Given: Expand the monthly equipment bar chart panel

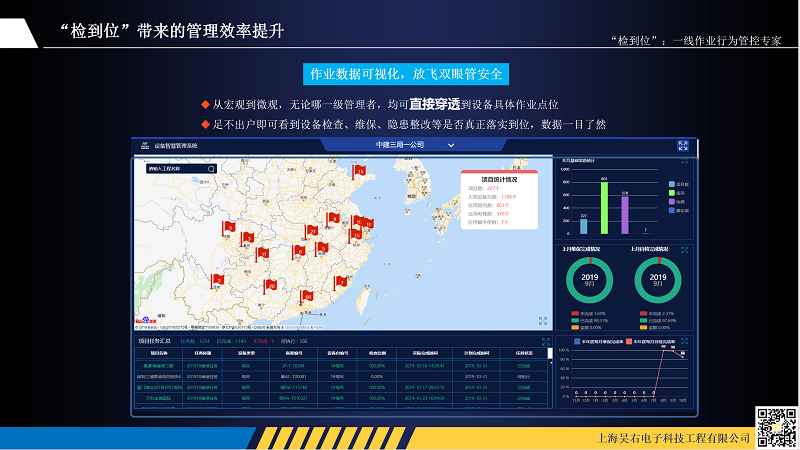Looking at the screenshot, I should click(x=684, y=161).
